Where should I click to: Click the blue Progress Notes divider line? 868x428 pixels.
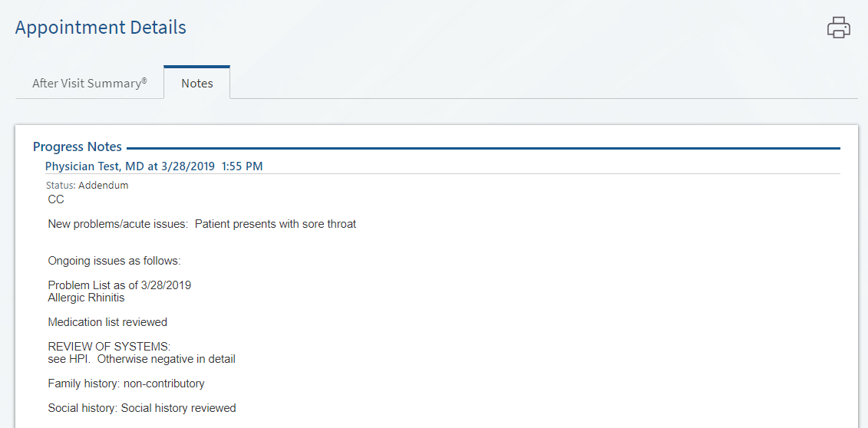(484, 148)
